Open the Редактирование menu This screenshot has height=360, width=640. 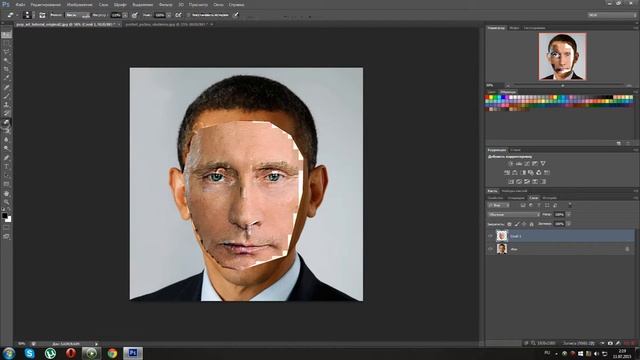coord(46,4)
